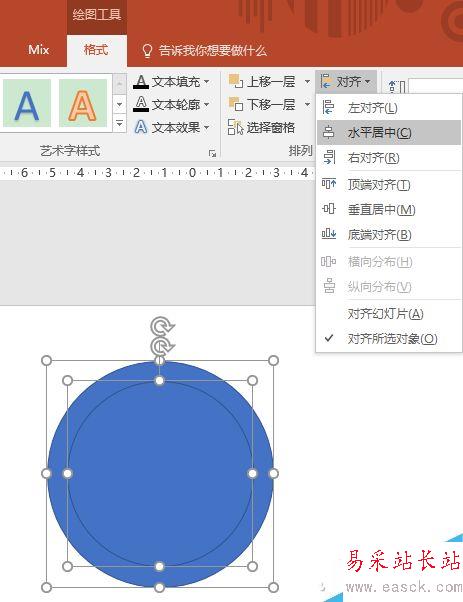This screenshot has height=602, width=463.
Task: Click the shape height icon beside size field
Action: [397, 87]
